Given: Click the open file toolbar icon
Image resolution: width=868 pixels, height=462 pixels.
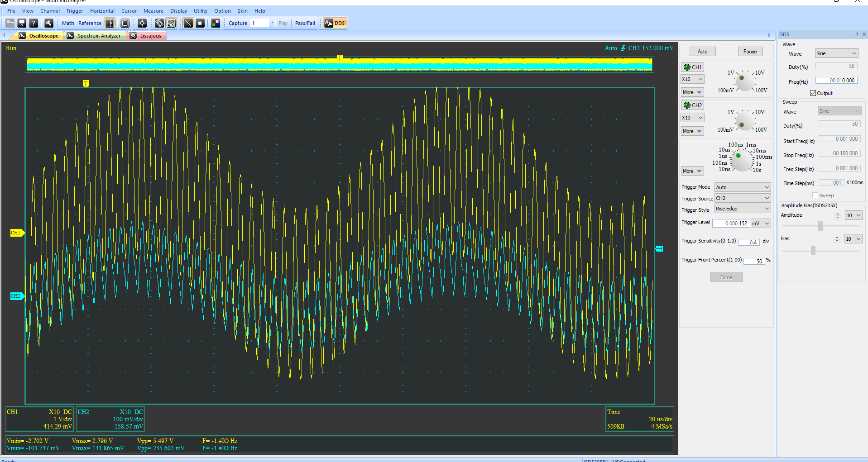Looking at the screenshot, I should point(10,23).
